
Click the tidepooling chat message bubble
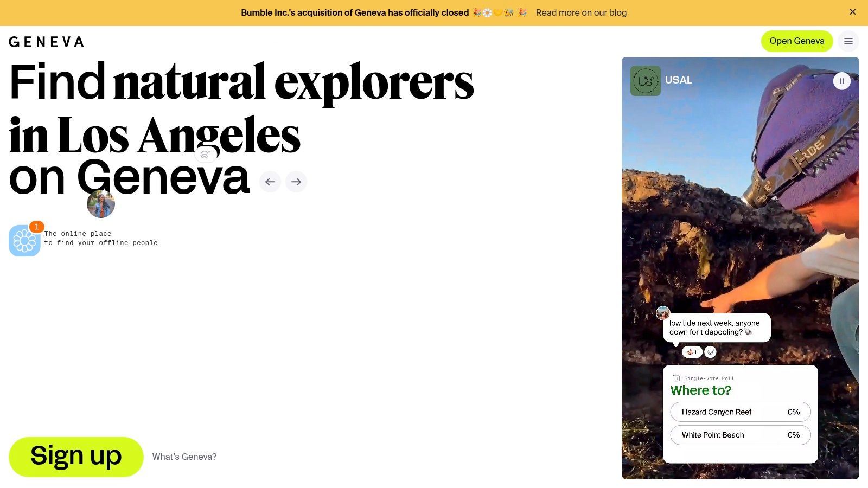[717, 328]
